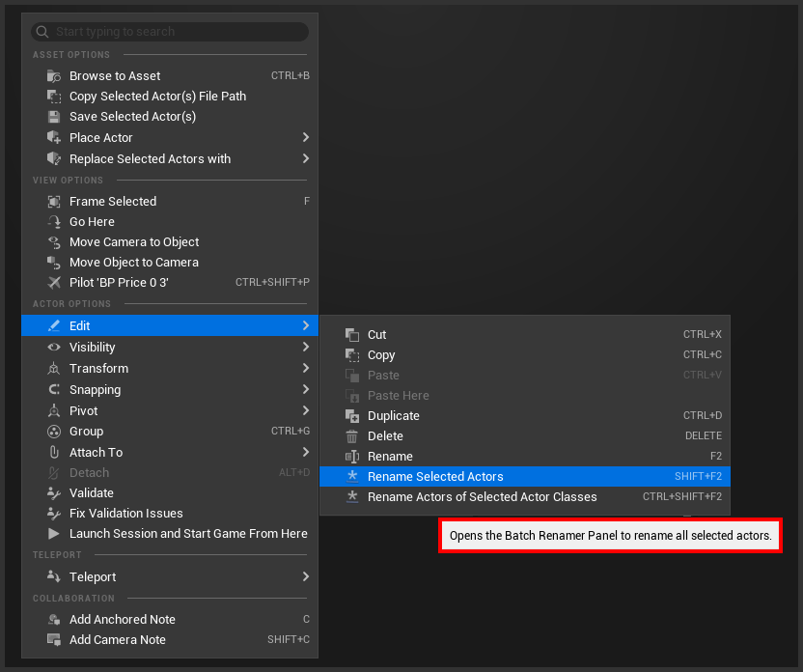Click the Move Object to Camera icon
803x672 pixels.
(54, 263)
